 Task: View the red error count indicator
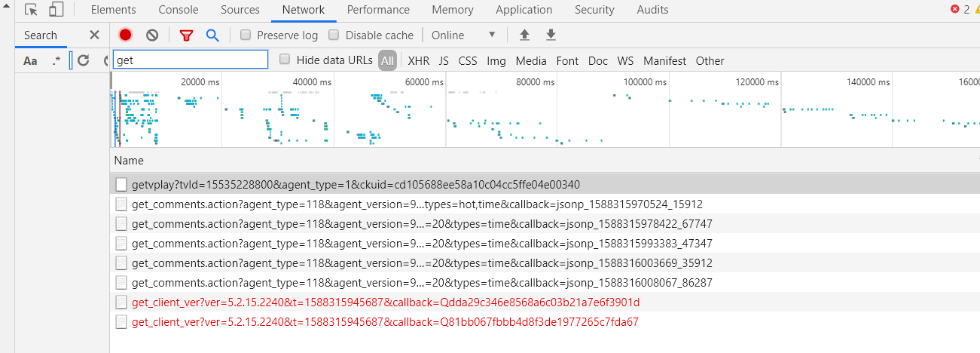tap(960, 10)
